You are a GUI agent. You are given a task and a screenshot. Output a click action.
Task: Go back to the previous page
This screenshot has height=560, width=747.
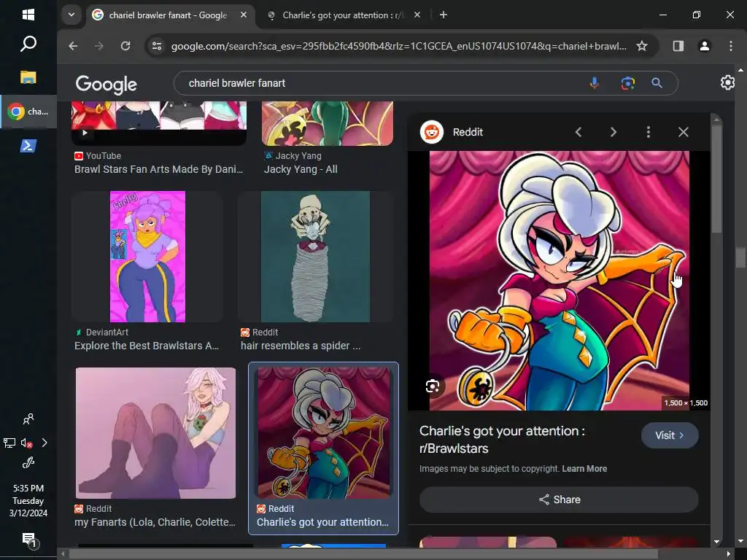[73, 46]
